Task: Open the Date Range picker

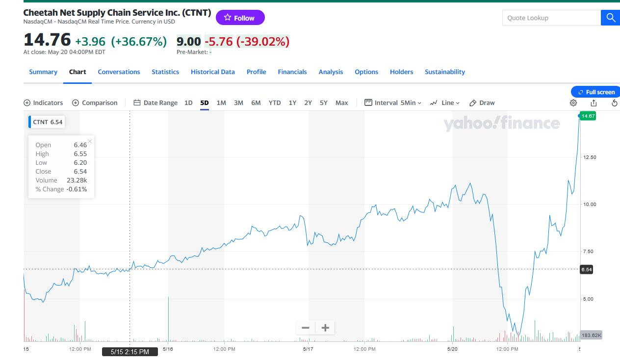Action: [155, 103]
